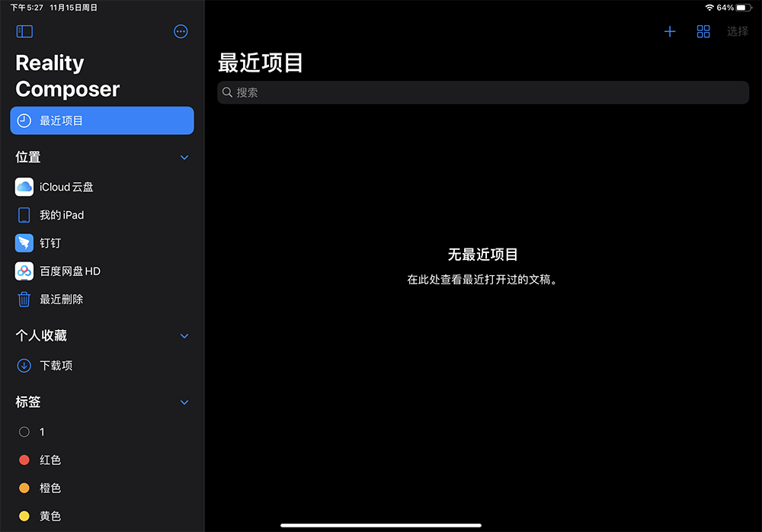Select the 黄色 tag
This screenshot has height=532, width=762.
pyautogui.click(x=102, y=516)
